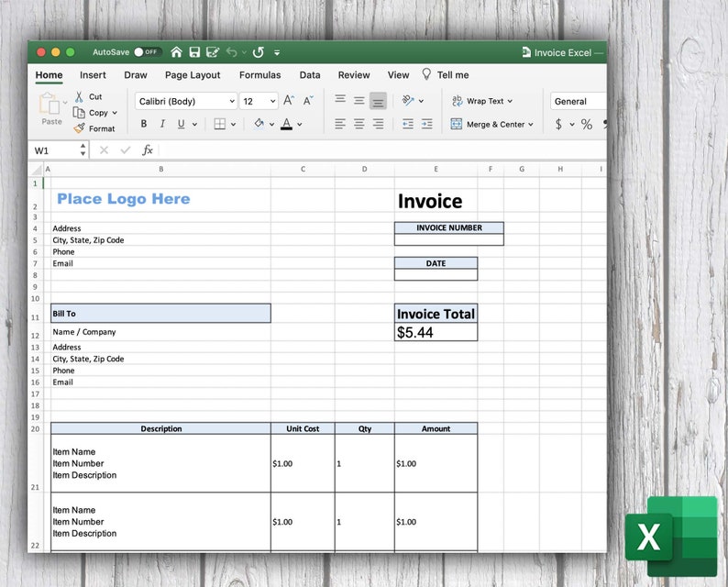
Task: Open the Review tab
Action: pyautogui.click(x=354, y=75)
